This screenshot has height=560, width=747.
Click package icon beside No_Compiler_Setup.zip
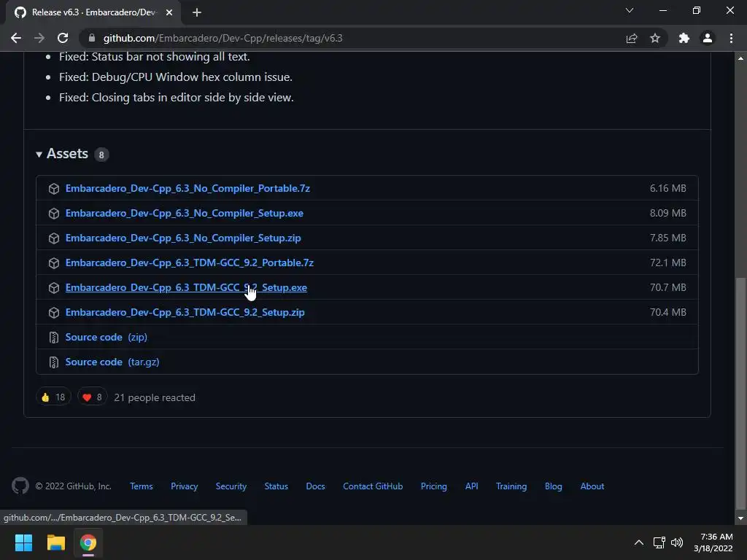pos(54,238)
